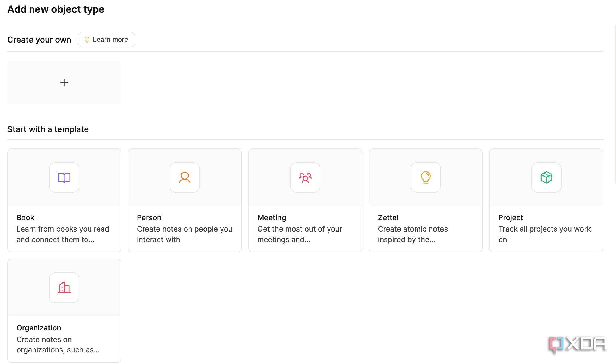Viewport: 616px width, 364px height.
Task: Pick the Meeting template title
Action: click(272, 217)
